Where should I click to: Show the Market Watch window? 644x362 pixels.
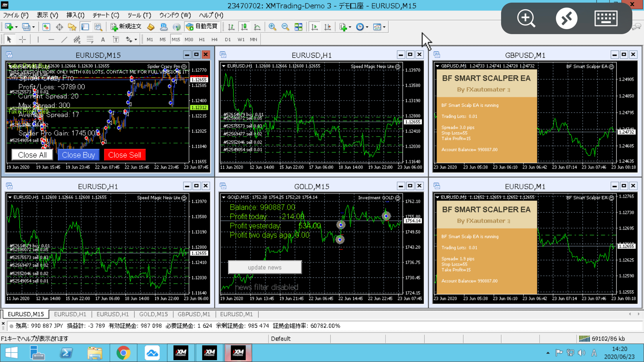[46, 27]
